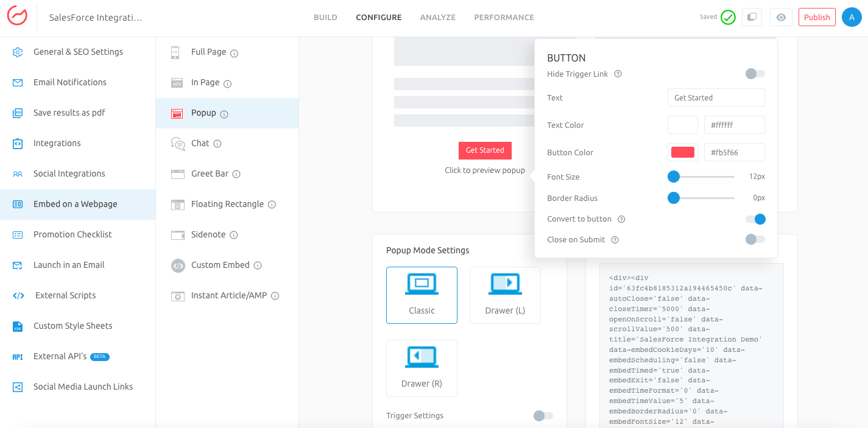Screen dimensions: 868x428
Task: Toggle the Trigger Settings switch
Action: (x=543, y=416)
